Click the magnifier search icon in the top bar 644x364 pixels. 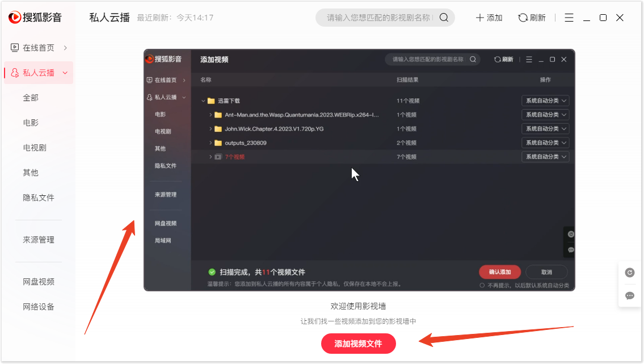click(x=444, y=18)
